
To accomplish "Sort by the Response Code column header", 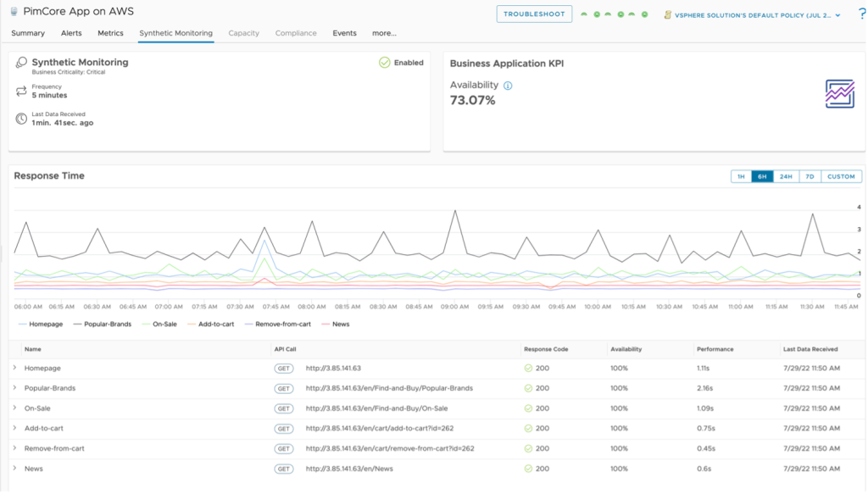I will (x=546, y=350).
